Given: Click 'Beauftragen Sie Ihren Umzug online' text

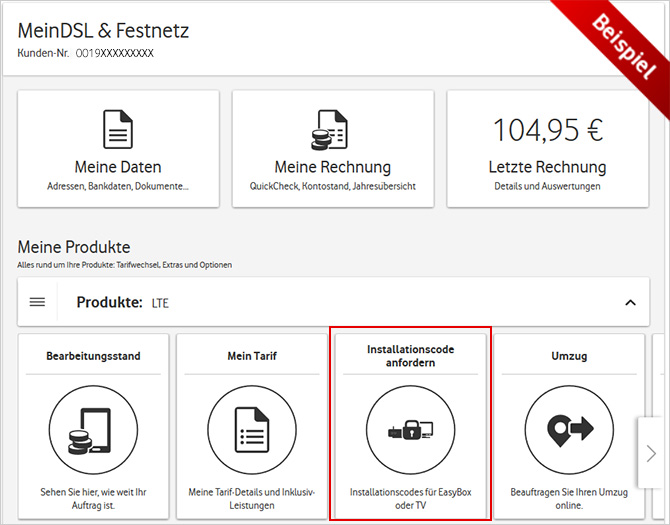Looking at the screenshot, I should (x=568, y=499).
